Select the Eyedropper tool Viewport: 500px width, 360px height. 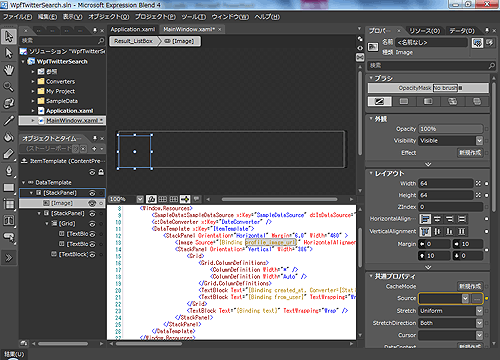click(9, 120)
